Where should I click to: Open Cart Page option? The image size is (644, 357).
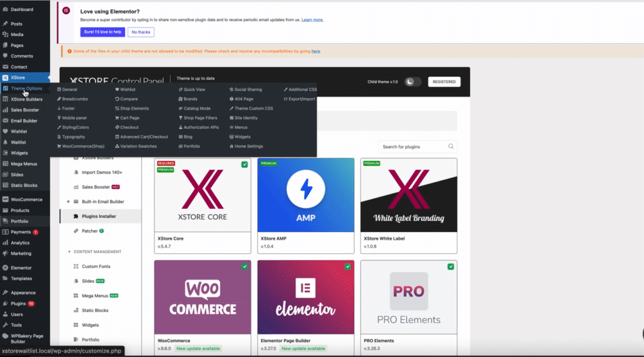(x=127, y=118)
